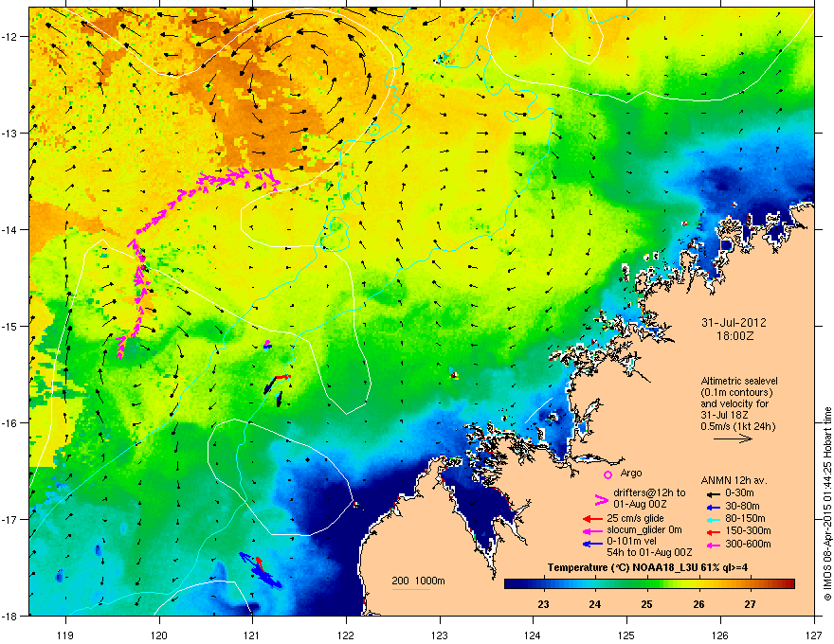The width and height of the screenshot is (834, 644).
Task: Click the 200 1000m bathymetry label
Action: click(x=418, y=581)
